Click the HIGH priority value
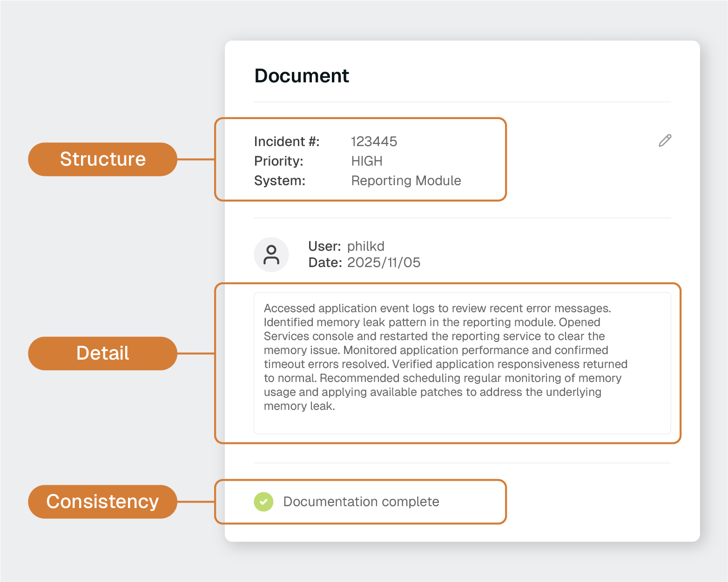This screenshot has height=582, width=728. [366, 161]
